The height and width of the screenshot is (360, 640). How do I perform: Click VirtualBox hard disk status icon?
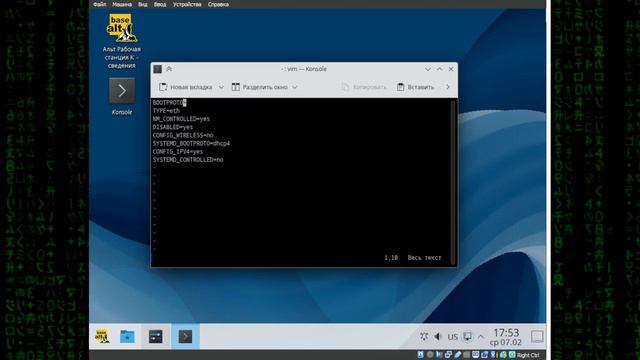coord(420,355)
